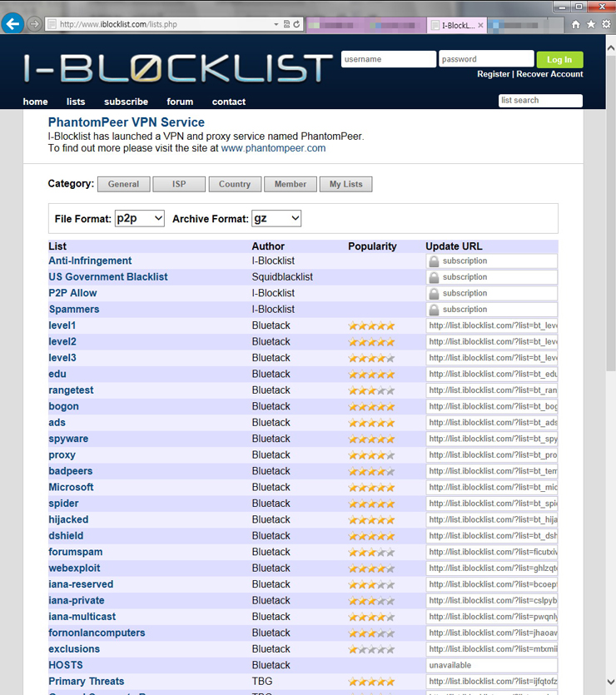Click the I-BLOCKLIST logo
616x695 pixels.
(177, 69)
